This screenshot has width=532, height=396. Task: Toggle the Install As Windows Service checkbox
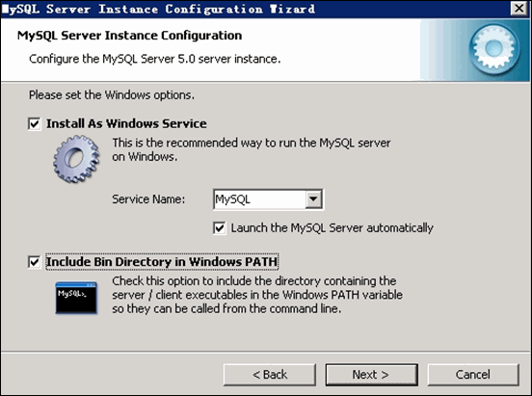[x=35, y=124]
